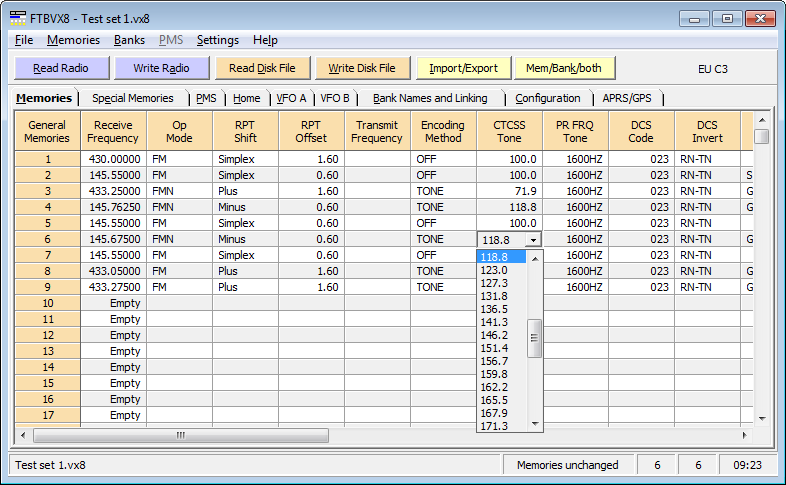This screenshot has width=786, height=485.
Task: Switch to the VFO B tab
Action: click(335, 98)
